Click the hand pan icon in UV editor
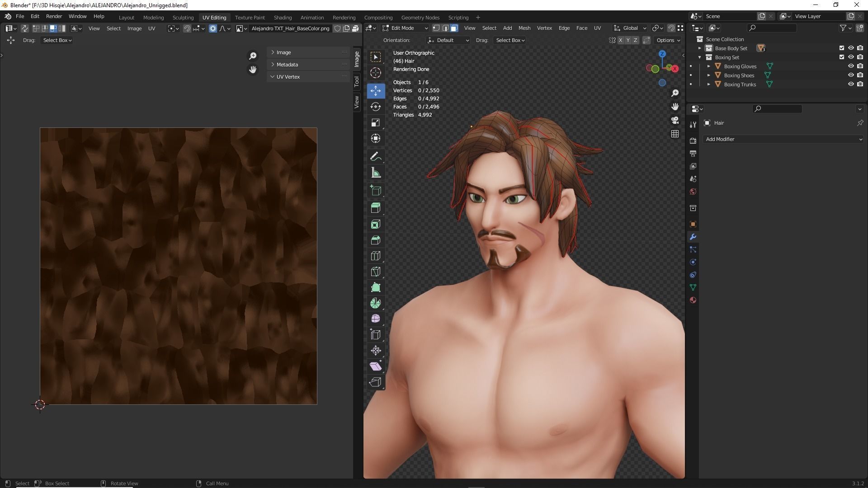 253,70
